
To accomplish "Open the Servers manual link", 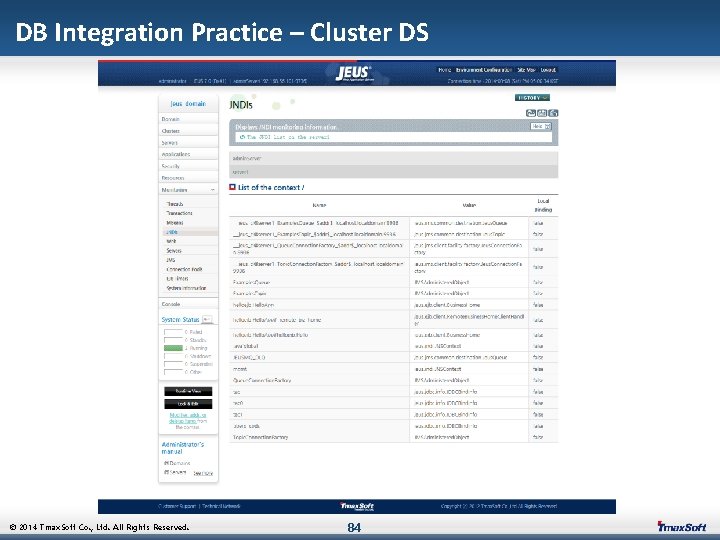I will coord(178,472).
